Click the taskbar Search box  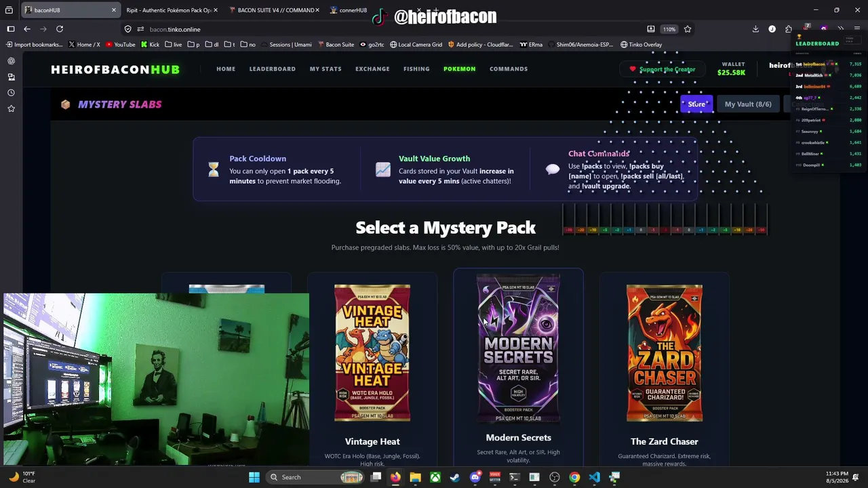[315, 477]
